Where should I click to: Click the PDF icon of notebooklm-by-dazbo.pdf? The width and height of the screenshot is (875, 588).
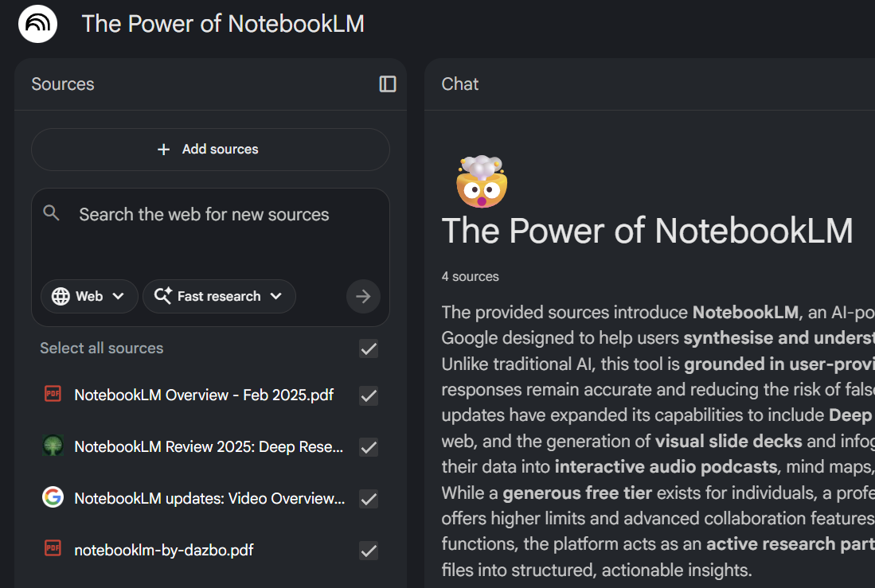(x=53, y=548)
